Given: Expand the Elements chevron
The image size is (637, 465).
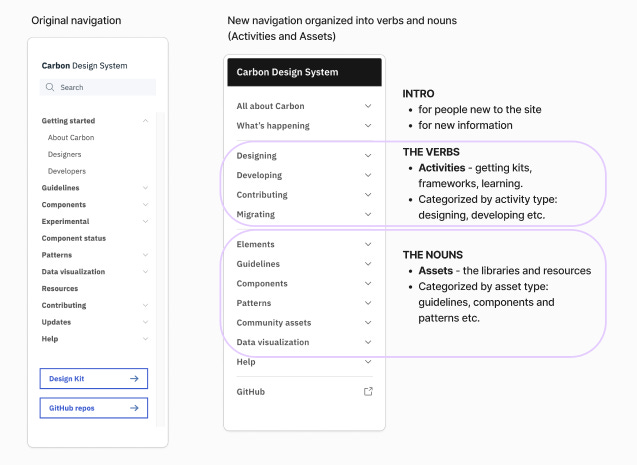Looking at the screenshot, I should [368, 244].
